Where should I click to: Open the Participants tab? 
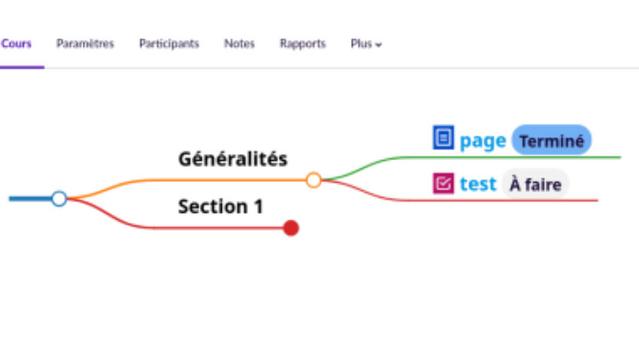[169, 44]
